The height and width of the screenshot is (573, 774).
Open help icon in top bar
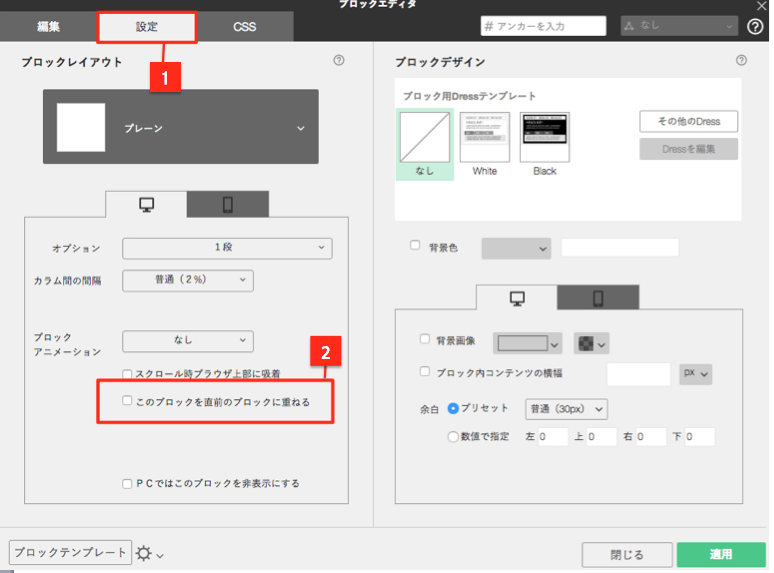755,26
